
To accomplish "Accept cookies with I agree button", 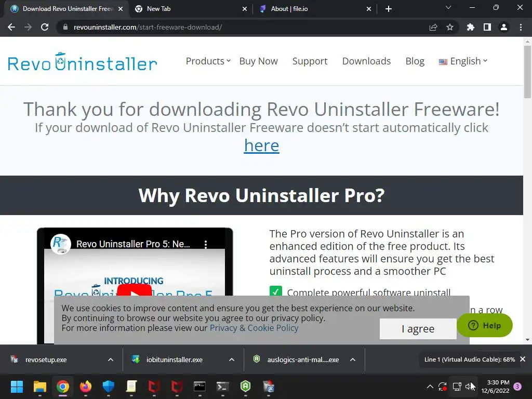I will (418, 329).
